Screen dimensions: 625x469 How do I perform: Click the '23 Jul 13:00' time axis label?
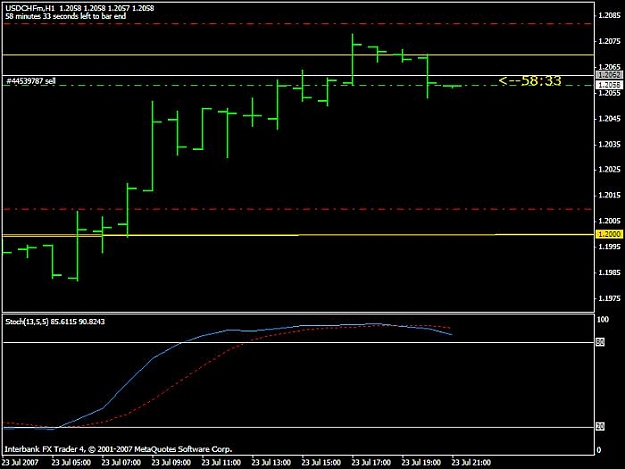tap(271, 463)
